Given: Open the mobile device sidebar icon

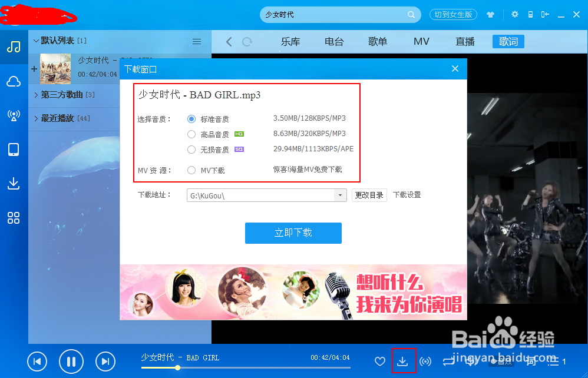Looking at the screenshot, I should coord(14,150).
